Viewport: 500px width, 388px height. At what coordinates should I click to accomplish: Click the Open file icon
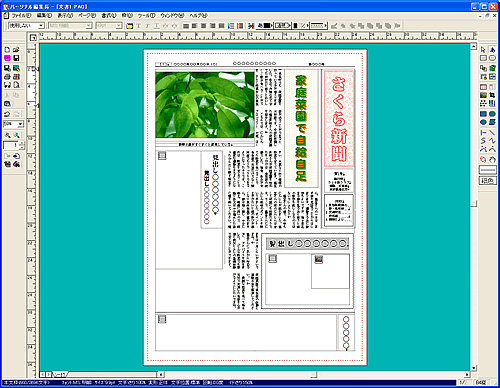tap(16, 50)
